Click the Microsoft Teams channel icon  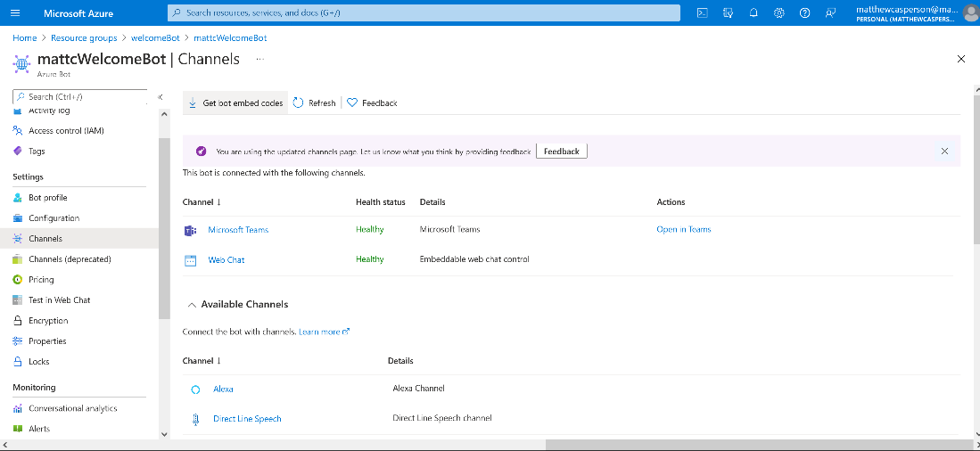(x=190, y=230)
